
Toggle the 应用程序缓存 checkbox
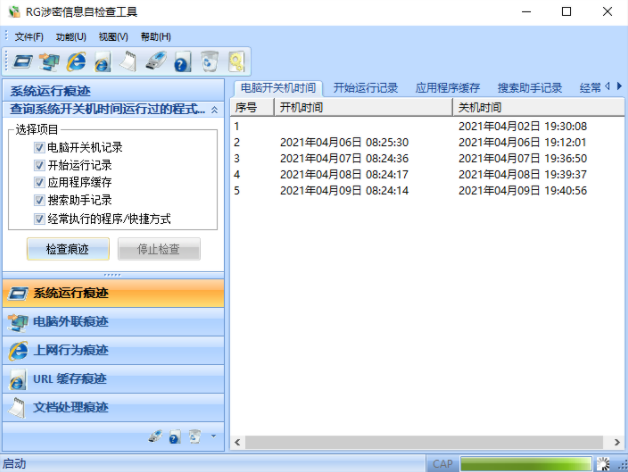tap(39, 183)
